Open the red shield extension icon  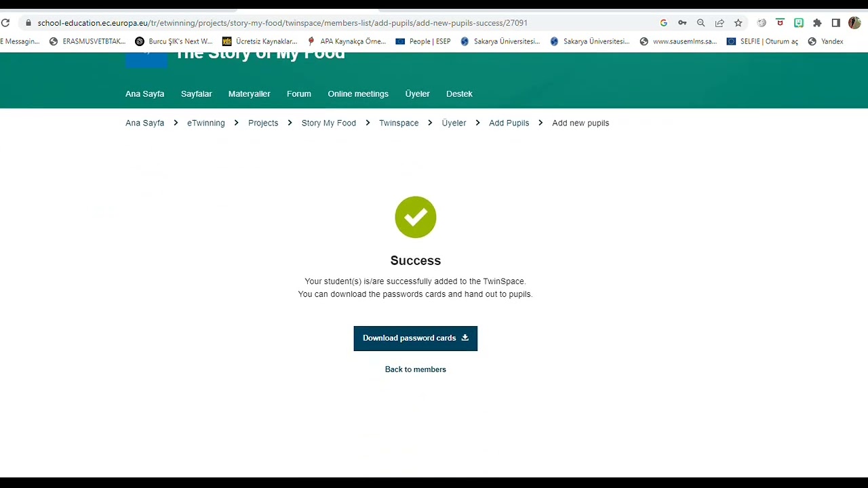[780, 23]
